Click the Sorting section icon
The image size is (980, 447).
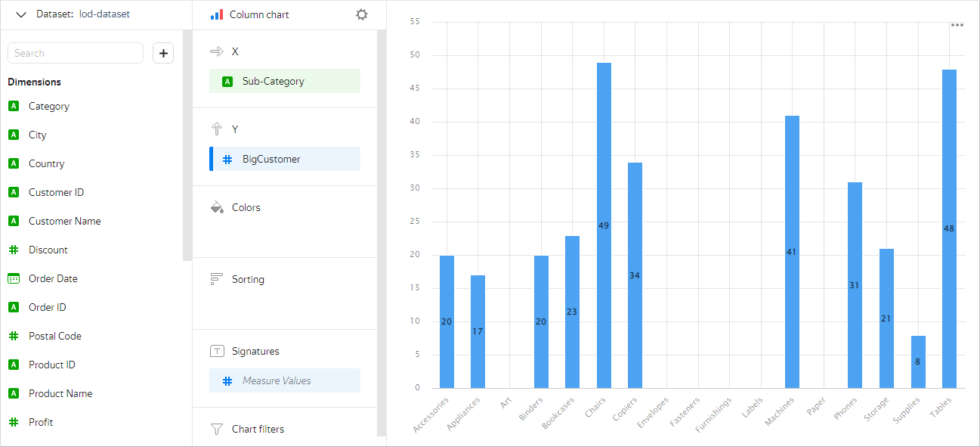coord(217,279)
